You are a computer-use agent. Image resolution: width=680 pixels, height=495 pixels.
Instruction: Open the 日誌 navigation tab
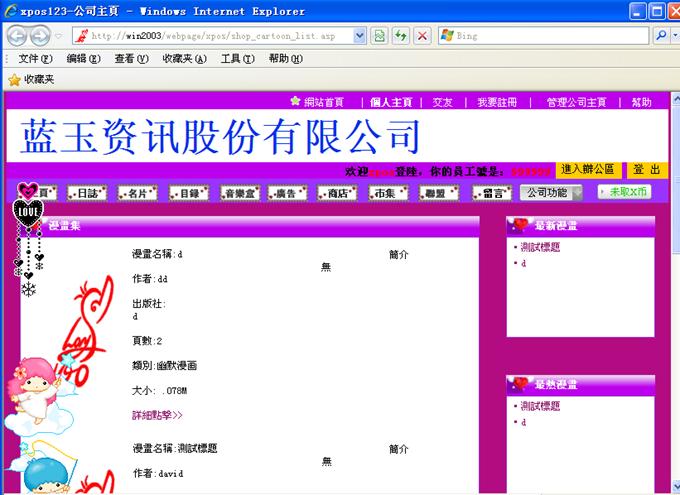[x=88, y=193]
